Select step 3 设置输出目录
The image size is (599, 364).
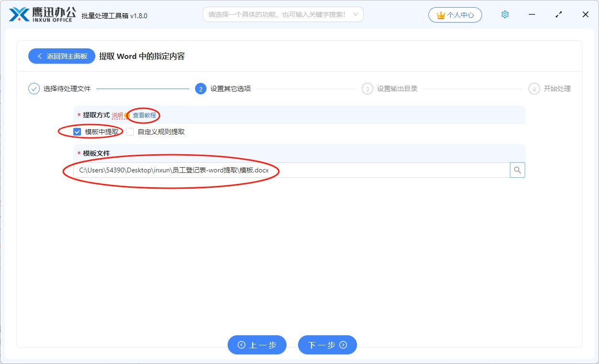point(390,89)
